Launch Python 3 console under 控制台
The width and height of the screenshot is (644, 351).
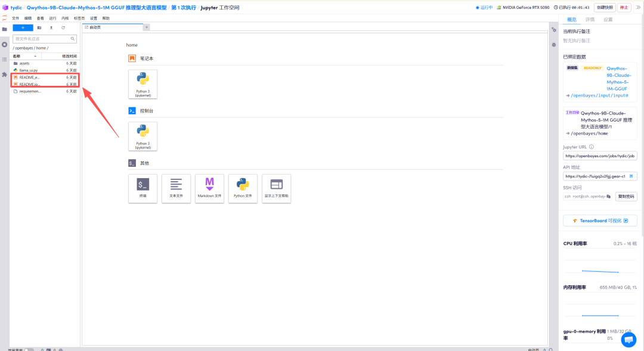coord(143,136)
